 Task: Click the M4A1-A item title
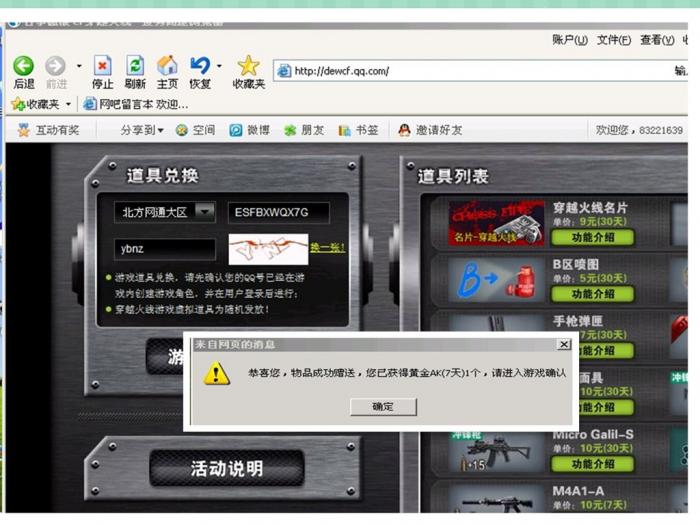(578, 491)
